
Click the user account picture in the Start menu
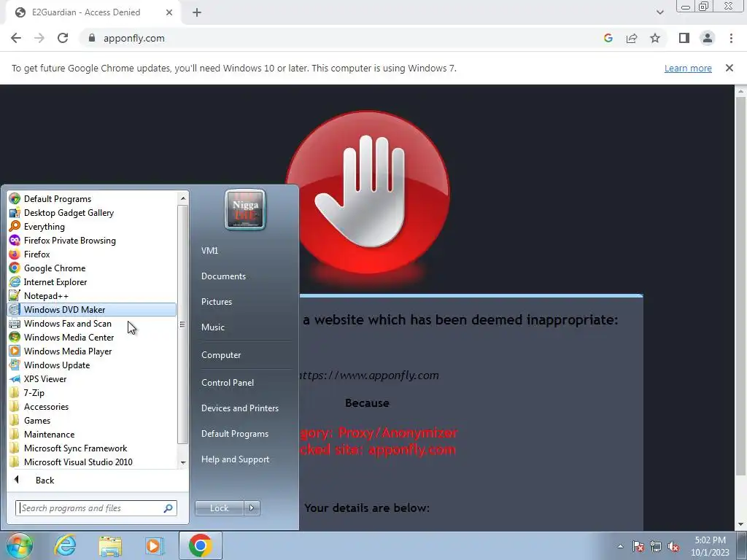pyautogui.click(x=245, y=209)
